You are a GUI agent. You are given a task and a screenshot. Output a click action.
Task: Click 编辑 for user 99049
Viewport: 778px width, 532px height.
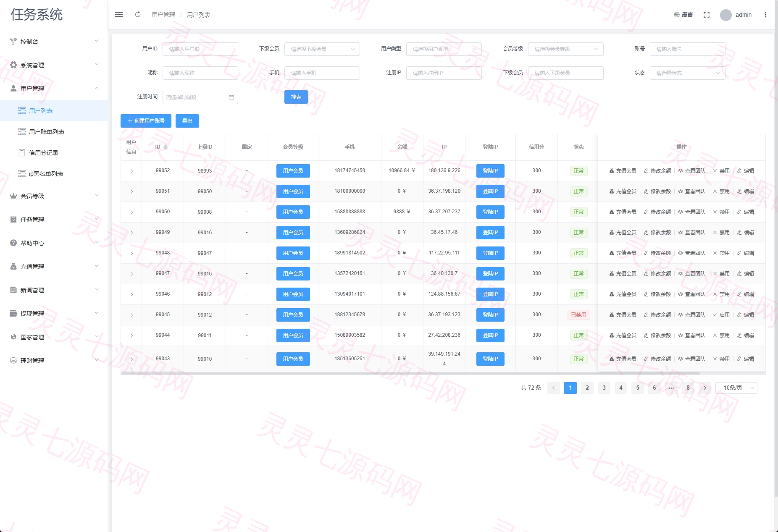coord(746,233)
